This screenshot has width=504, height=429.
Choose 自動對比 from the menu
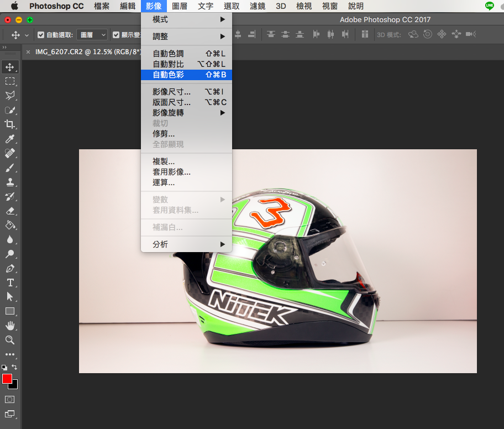pos(186,64)
